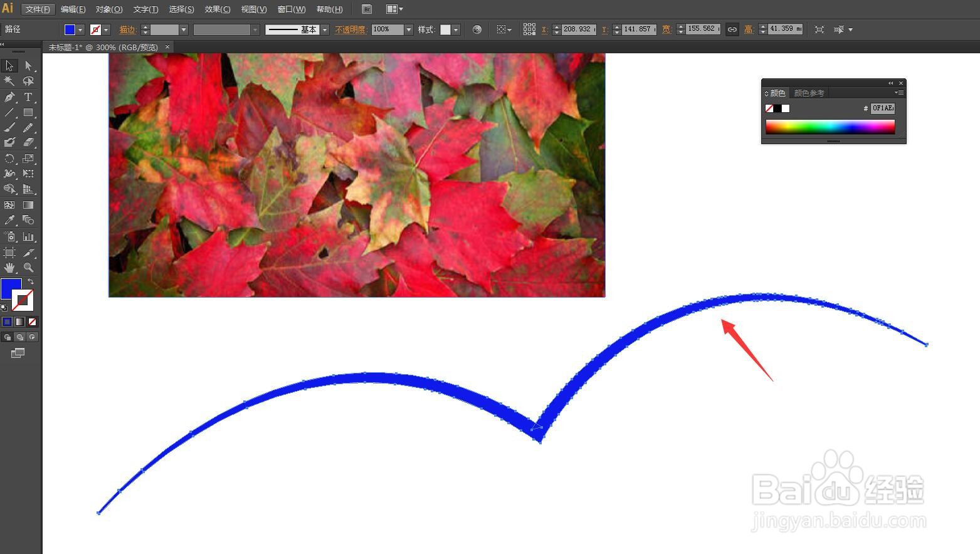Swap fill and stroke colors
The height and width of the screenshot is (554, 980).
pos(31,282)
